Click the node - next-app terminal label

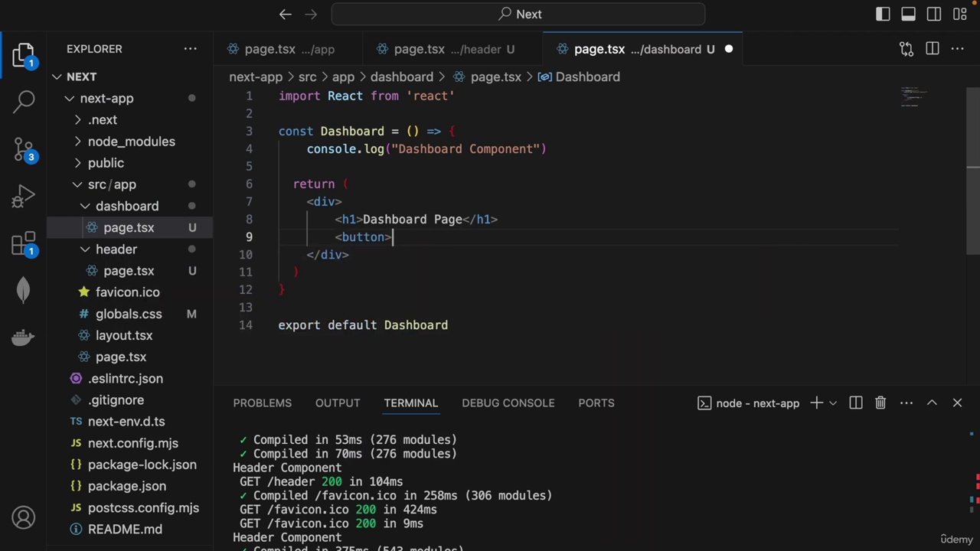[748, 403]
